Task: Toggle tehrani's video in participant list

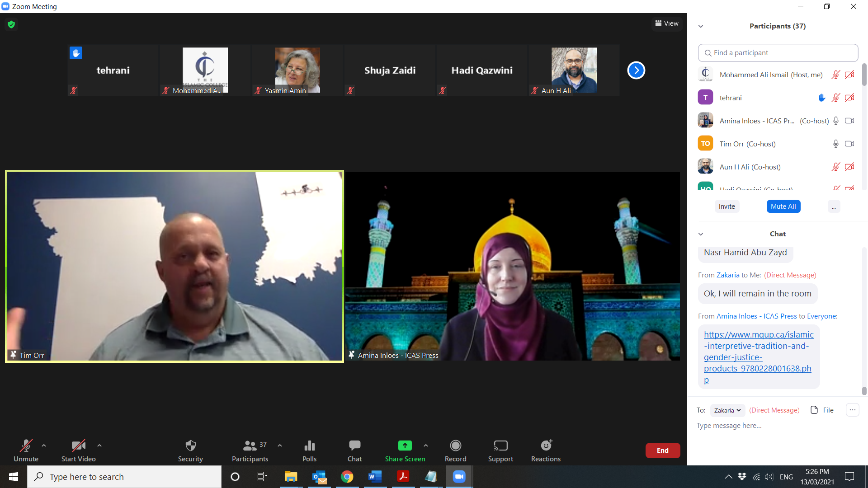Action: point(849,98)
